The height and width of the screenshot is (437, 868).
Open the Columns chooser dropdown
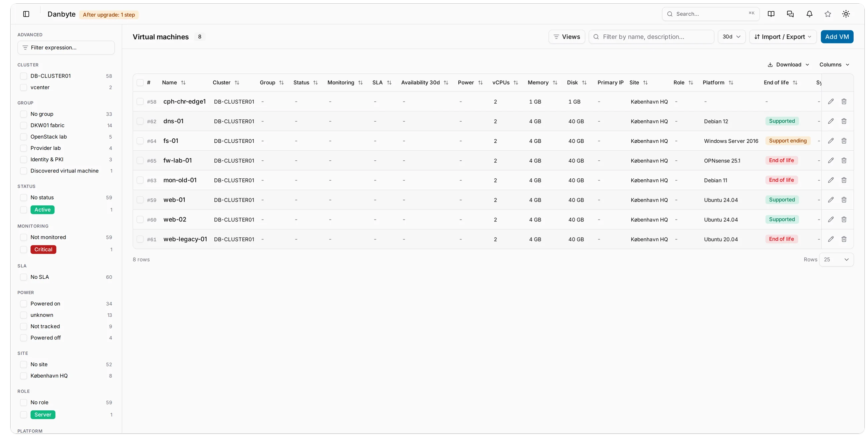(x=834, y=65)
